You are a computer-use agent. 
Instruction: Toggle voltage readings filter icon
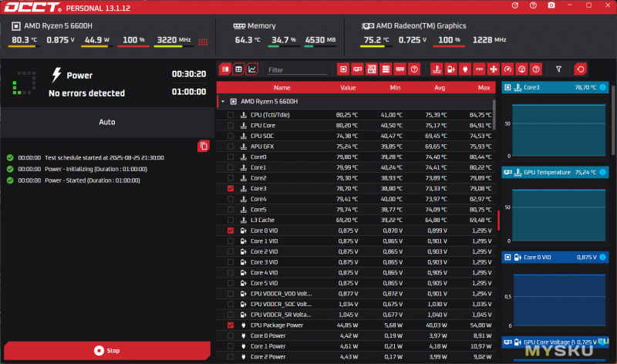point(450,69)
